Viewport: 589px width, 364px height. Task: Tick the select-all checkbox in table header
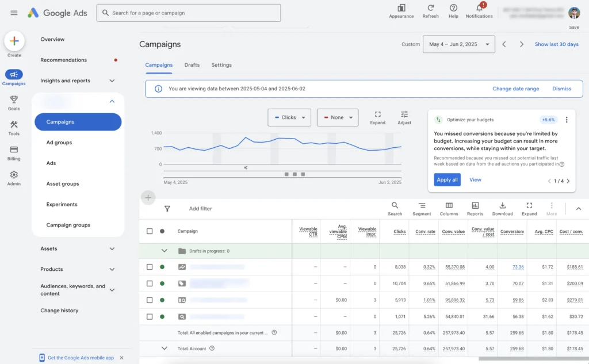[x=150, y=231]
